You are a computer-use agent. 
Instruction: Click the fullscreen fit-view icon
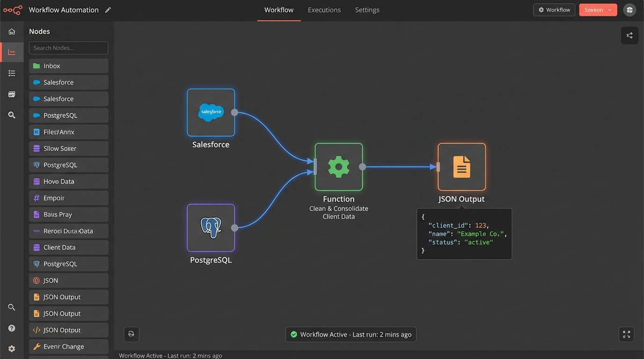click(626, 335)
